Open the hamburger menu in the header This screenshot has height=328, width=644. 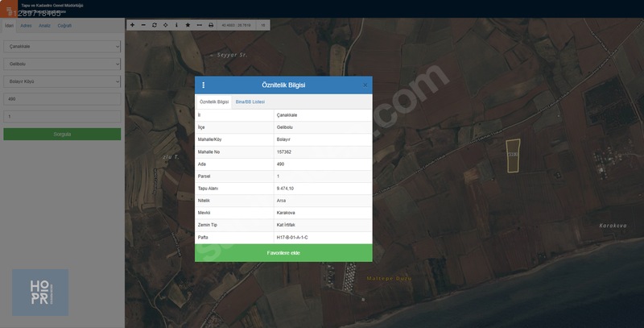click(x=9, y=9)
